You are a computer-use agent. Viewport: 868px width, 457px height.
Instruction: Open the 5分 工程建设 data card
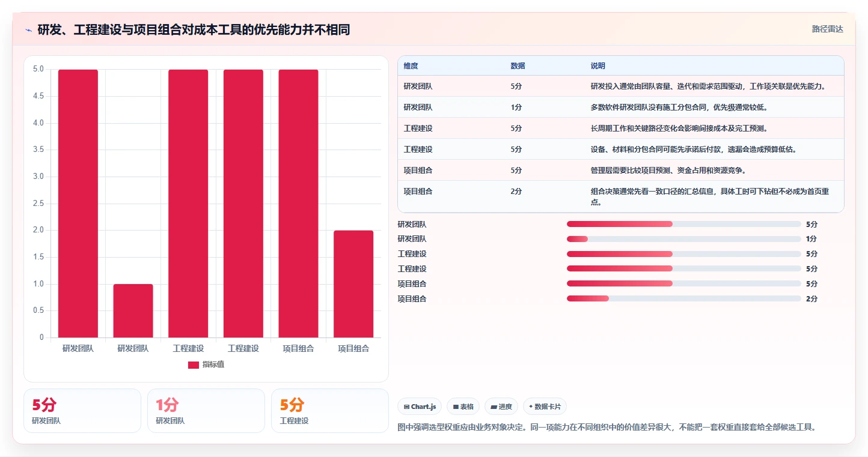[x=330, y=411]
